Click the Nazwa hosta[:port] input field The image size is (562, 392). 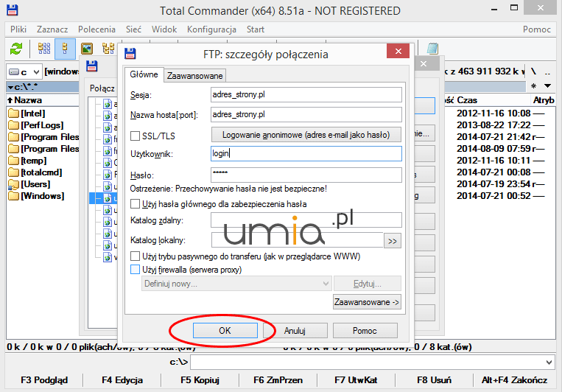306,115
